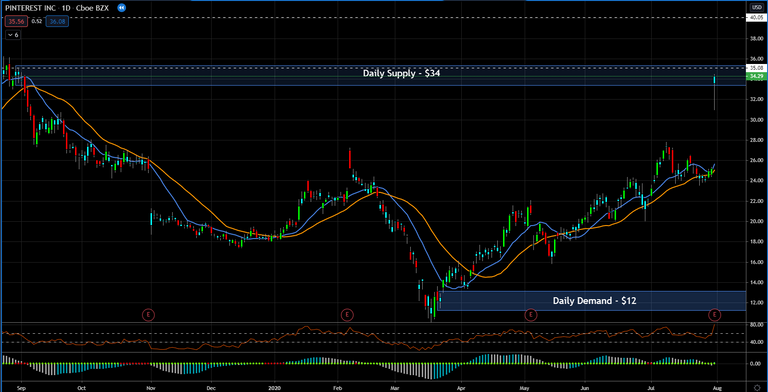Click the earnings marker near Aug
This screenshot has width=768, height=392.
point(715,314)
